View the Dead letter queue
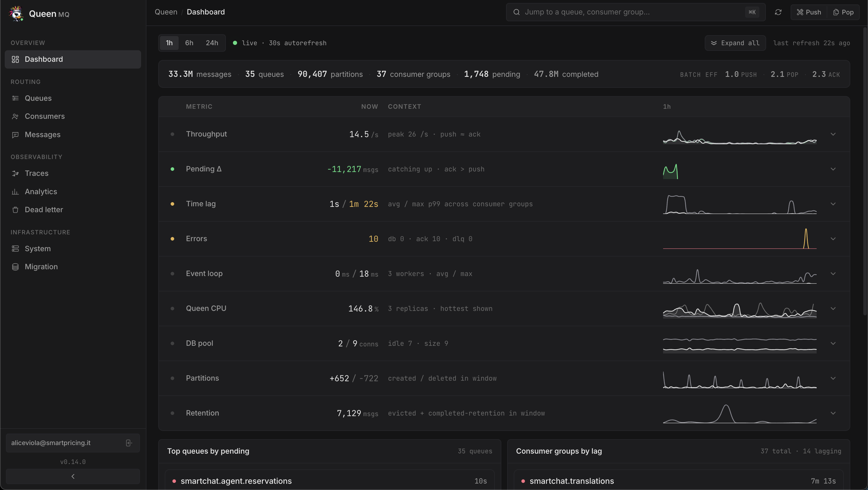Image resolution: width=868 pixels, height=490 pixels. click(44, 210)
